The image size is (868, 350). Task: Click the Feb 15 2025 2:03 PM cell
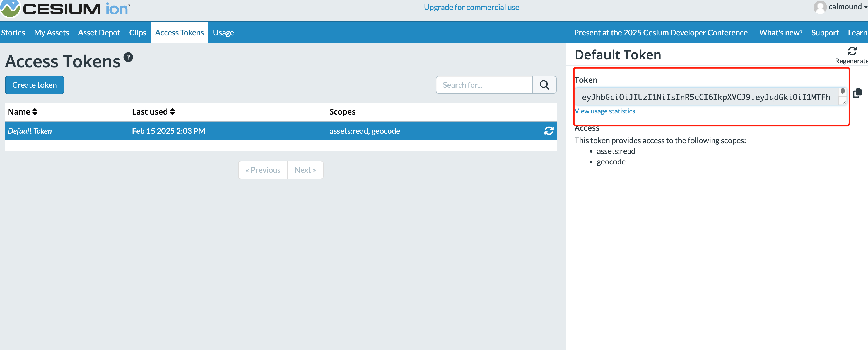tap(168, 131)
